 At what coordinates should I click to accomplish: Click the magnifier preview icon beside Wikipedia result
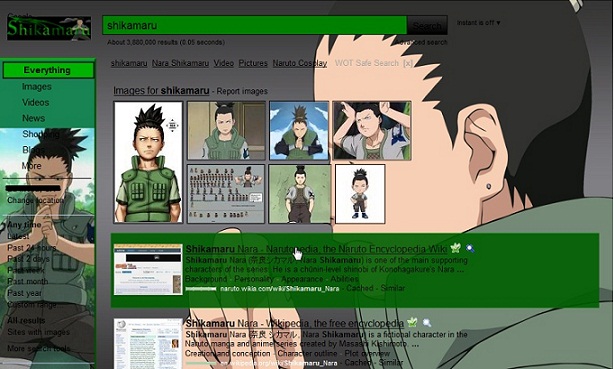427,323
